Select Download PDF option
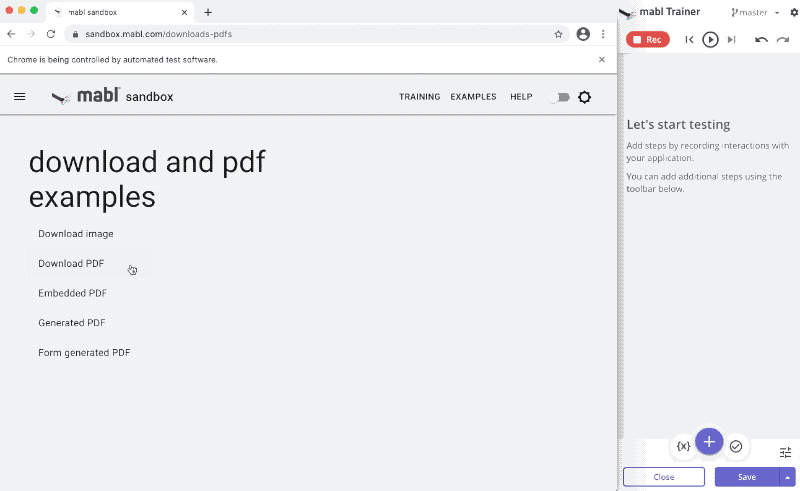The height and width of the screenshot is (491, 800). (71, 263)
